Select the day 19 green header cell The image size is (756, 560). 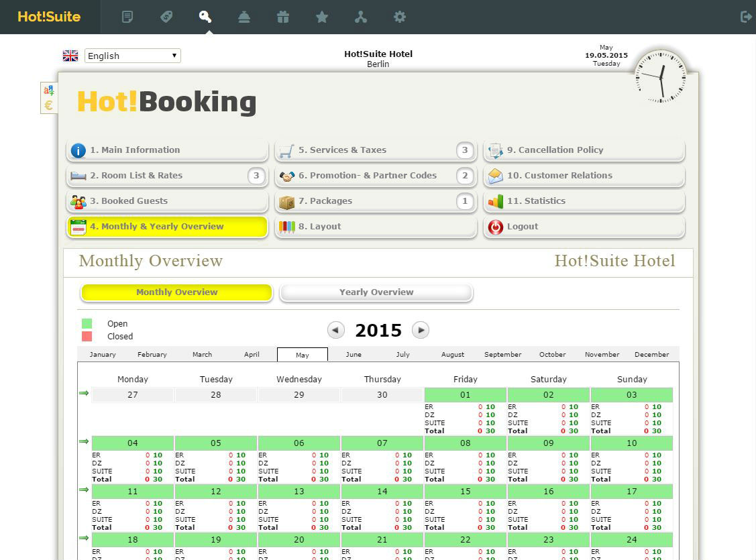tap(216, 540)
